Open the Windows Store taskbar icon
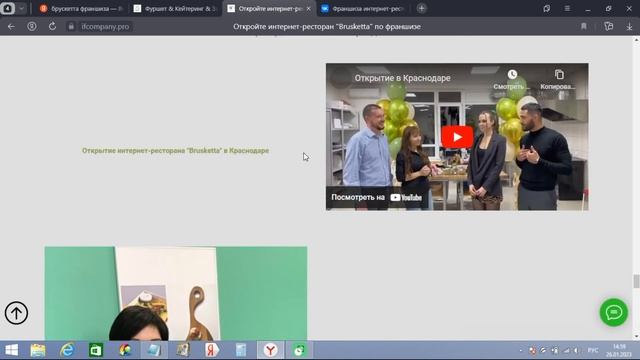Viewport: 640px width, 360px height. pyautogui.click(x=96, y=350)
